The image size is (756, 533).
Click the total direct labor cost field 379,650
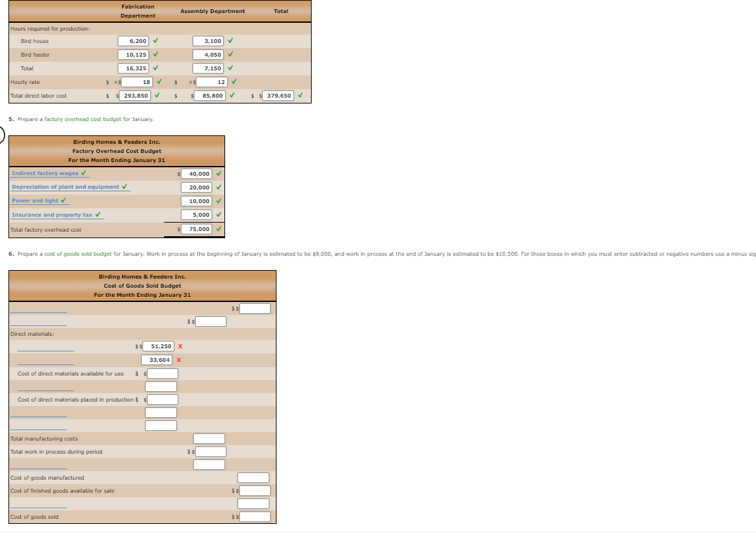(x=278, y=96)
